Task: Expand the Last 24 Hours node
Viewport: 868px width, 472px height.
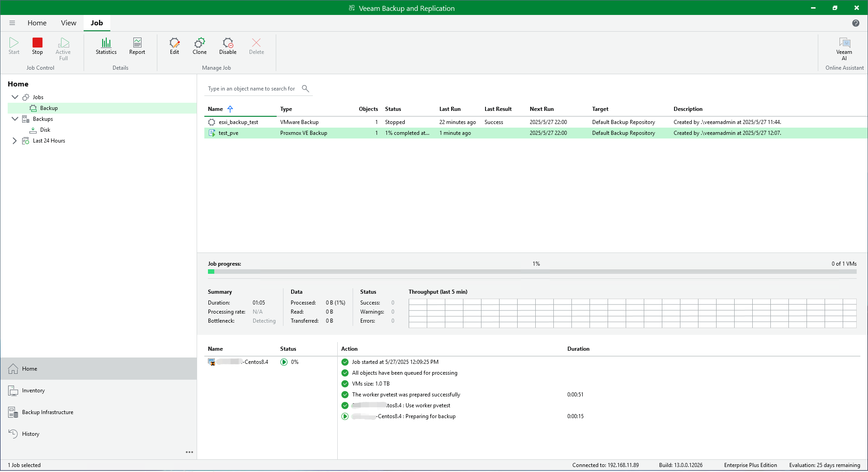Action: (x=14, y=141)
